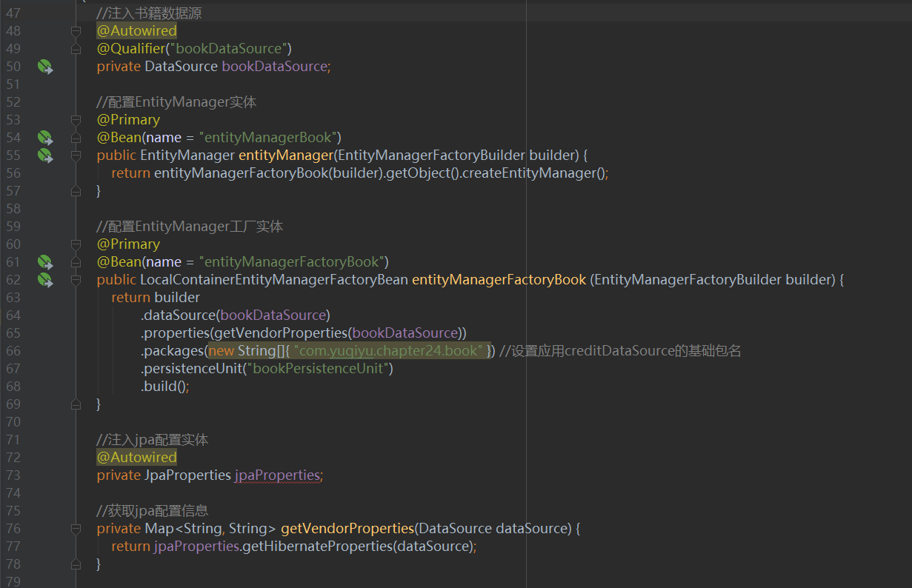This screenshot has width=912, height=588.
Task: Click the entityManagerFactoryBook method name on line 62
Action: tap(499, 280)
